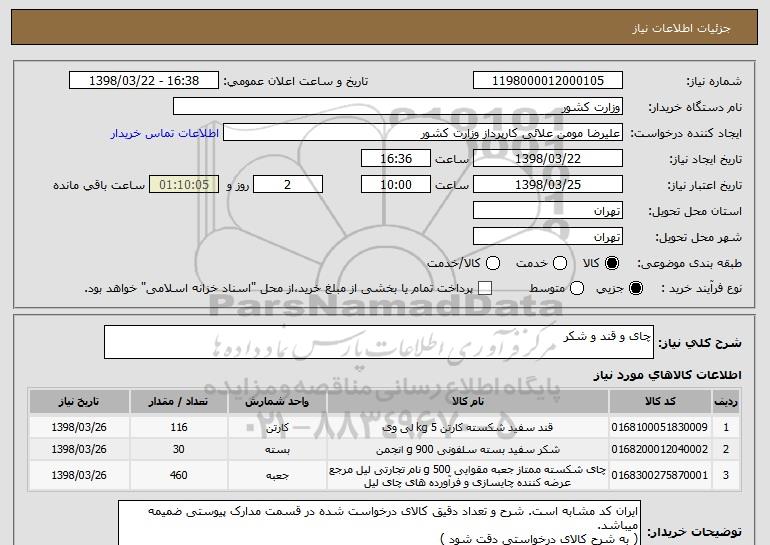Select the متوسط purchase type radio
The image size is (770, 545).
coord(577,289)
